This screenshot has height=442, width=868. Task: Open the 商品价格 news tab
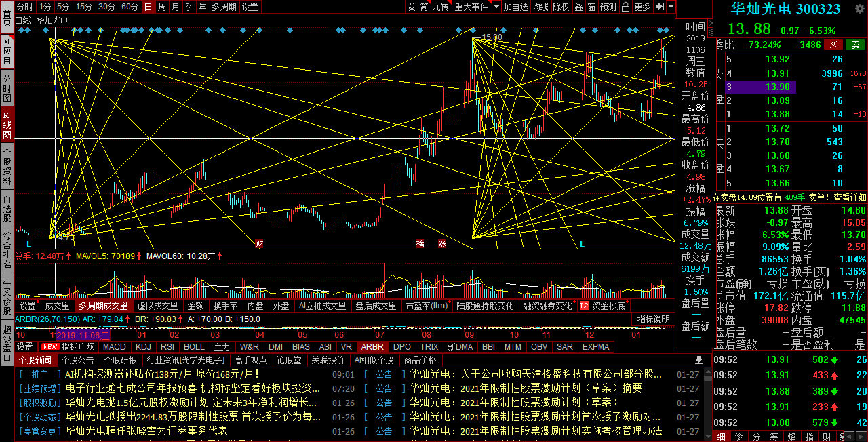(420, 360)
